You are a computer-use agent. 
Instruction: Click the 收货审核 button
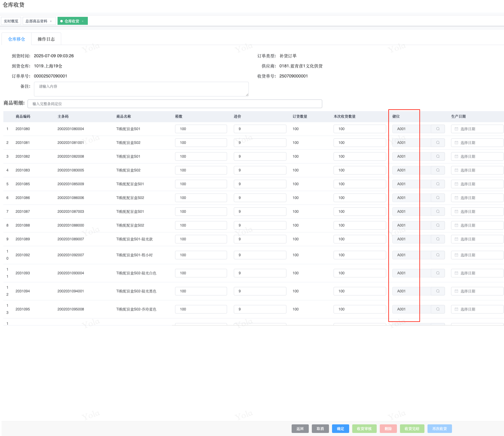pyautogui.click(x=364, y=429)
